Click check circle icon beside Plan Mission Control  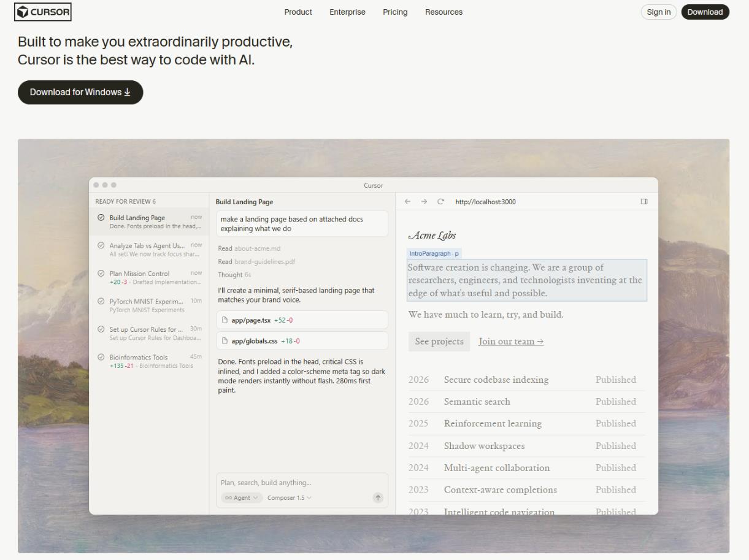101,274
